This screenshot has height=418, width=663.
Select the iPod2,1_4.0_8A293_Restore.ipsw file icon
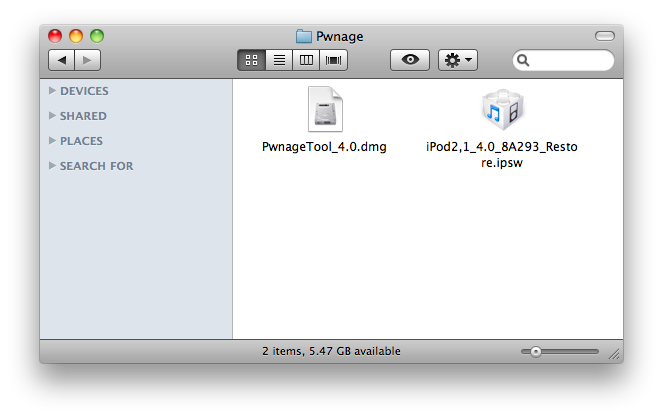click(502, 110)
